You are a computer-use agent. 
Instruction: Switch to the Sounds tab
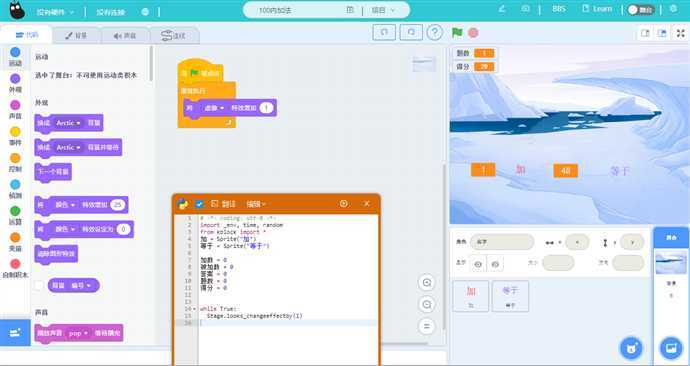tap(125, 36)
